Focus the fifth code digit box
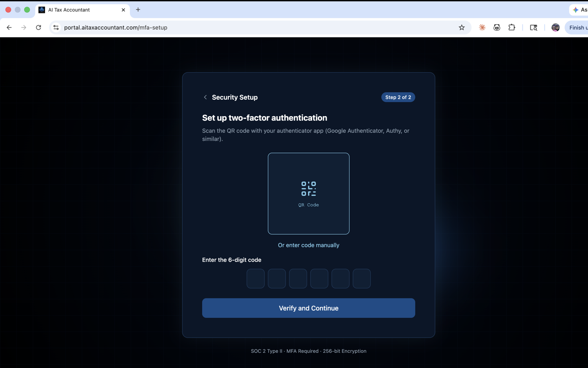This screenshot has height=368, width=588. tap(341, 278)
